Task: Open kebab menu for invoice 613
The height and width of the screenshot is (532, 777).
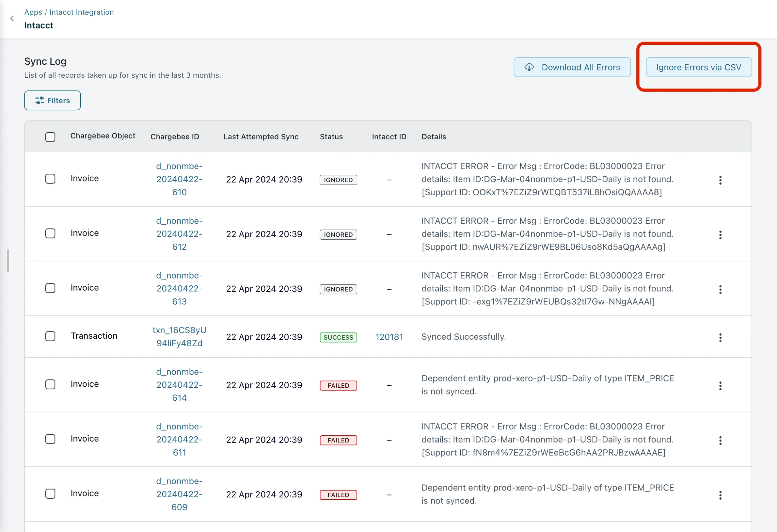Action: (x=720, y=289)
